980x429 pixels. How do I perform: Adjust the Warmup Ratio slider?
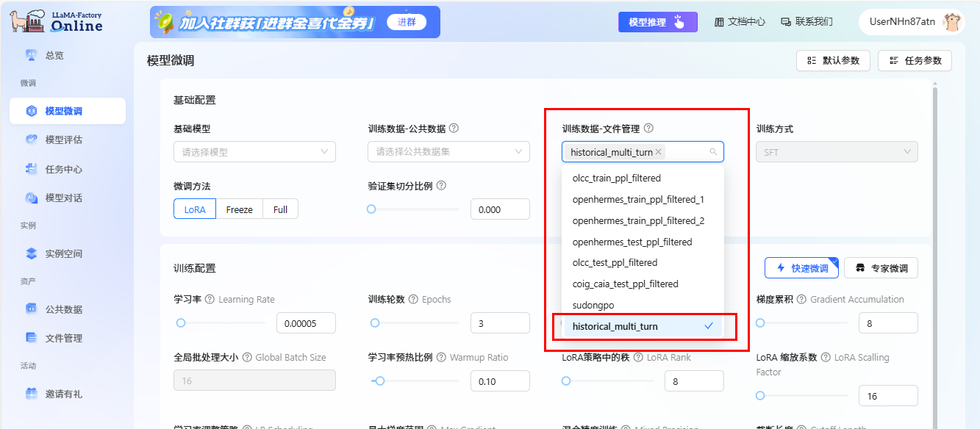(x=380, y=381)
